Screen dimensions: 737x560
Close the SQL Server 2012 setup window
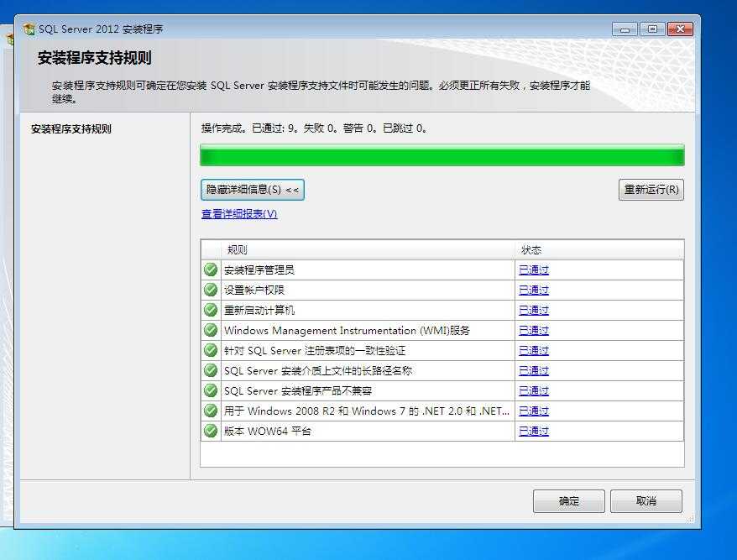[680, 29]
